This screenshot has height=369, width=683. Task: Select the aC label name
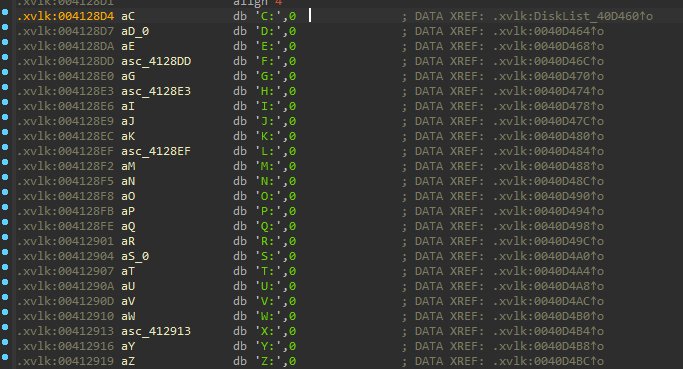pyautogui.click(x=128, y=17)
